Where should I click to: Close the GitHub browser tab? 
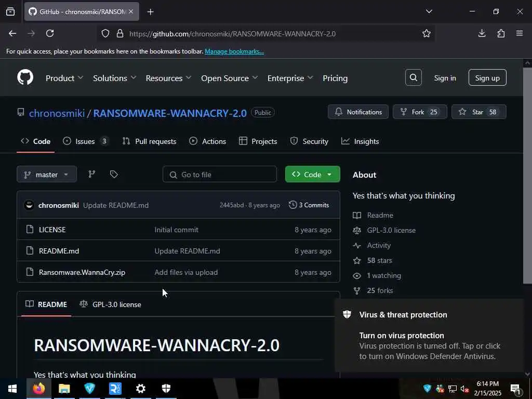[131, 11]
